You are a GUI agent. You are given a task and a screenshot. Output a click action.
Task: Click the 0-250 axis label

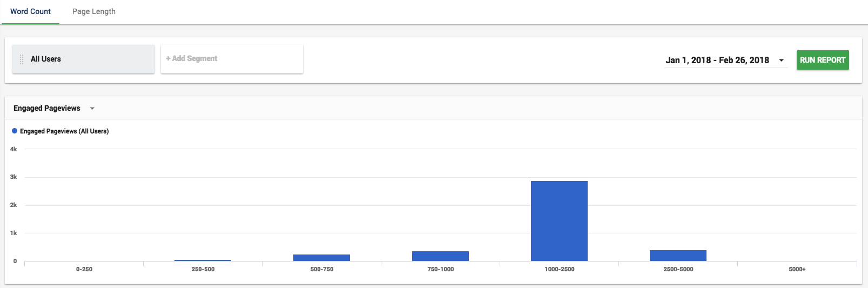pyautogui.click(x=84, y=269)
